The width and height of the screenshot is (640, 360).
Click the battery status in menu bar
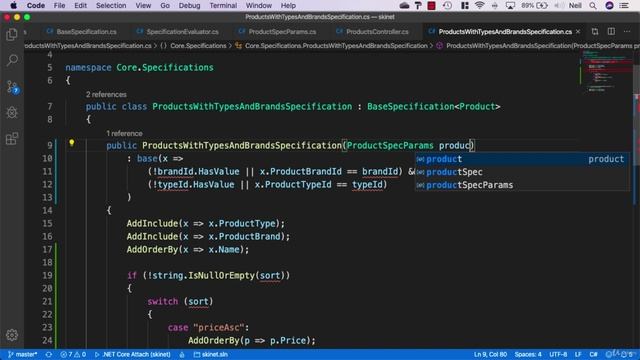point(534,6)
